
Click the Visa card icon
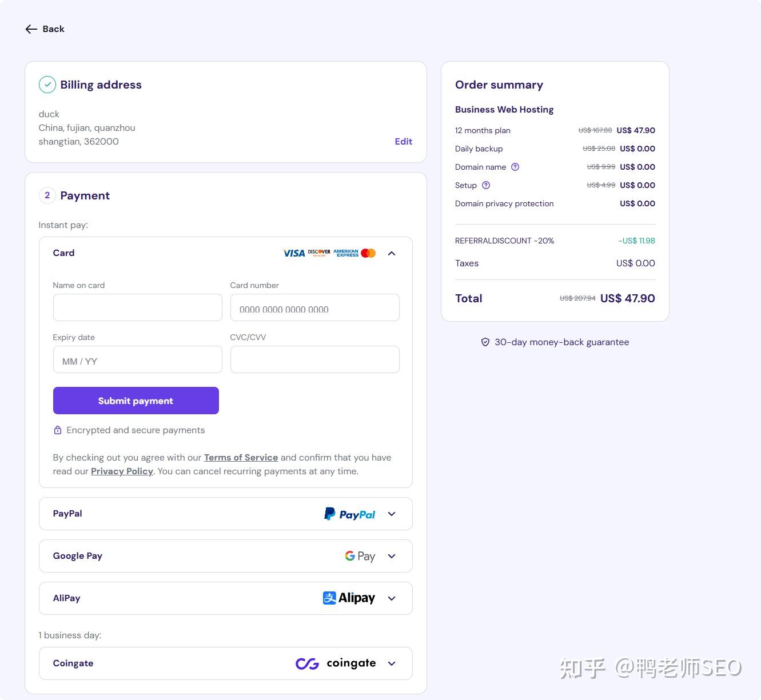pyautogui.click(x=293, y=253)
